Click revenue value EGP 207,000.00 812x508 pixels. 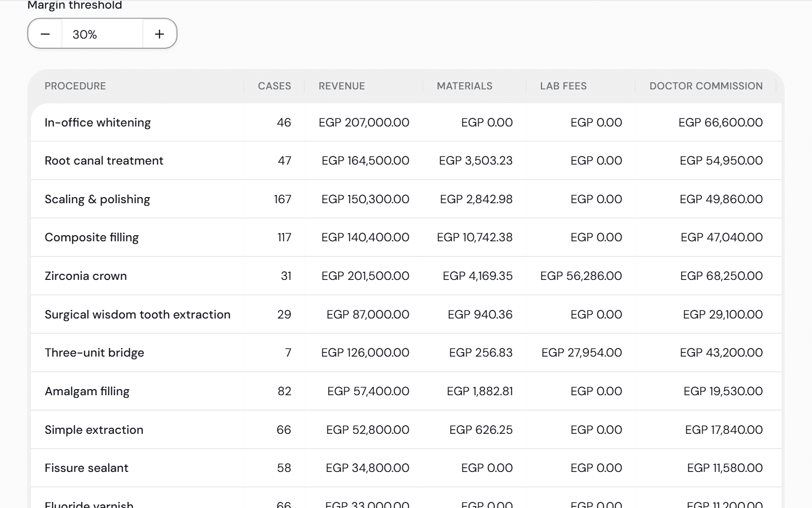(364, 122)
